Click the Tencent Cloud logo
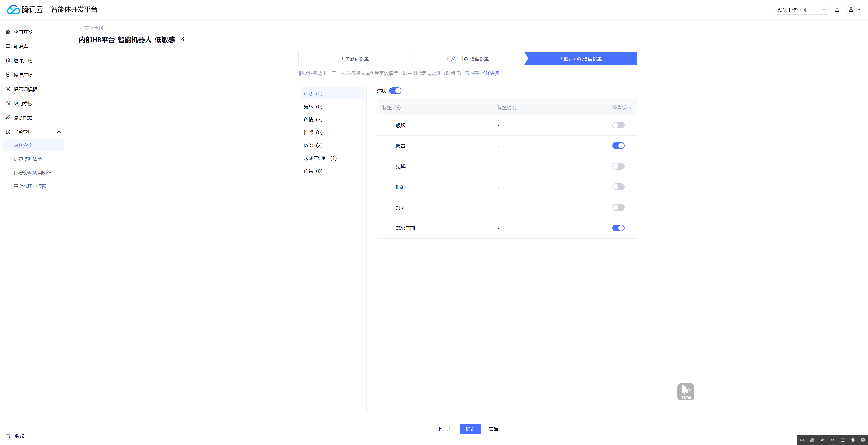The image size is (868, 445). pos(25,9)
